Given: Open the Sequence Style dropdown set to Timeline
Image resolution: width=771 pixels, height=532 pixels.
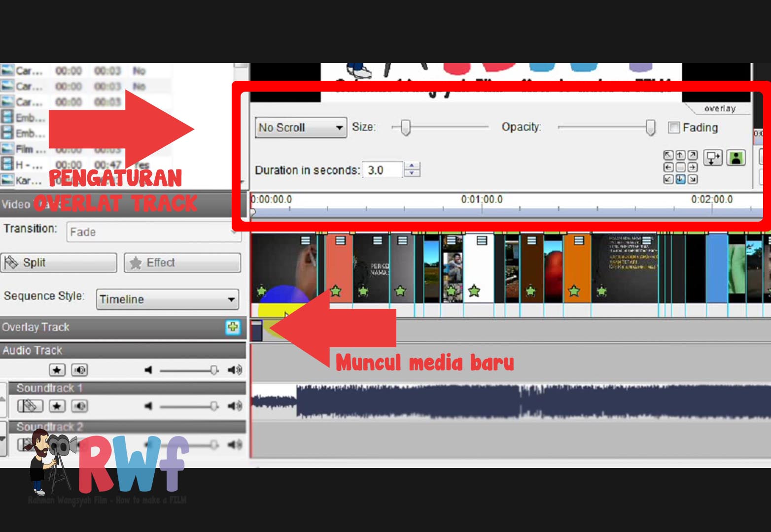Looking at the screenshot, I should tap(167, 299).
